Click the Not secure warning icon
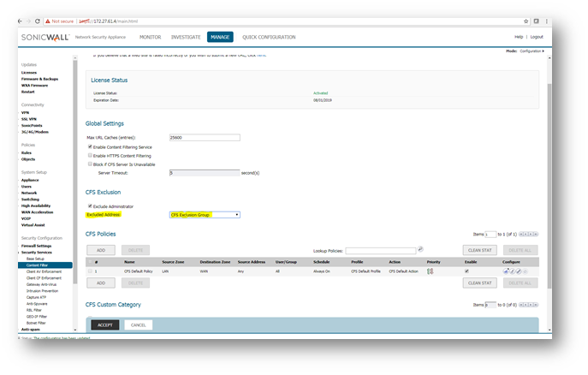The height and width of the screenshot is (375, 588). [48, 21]
